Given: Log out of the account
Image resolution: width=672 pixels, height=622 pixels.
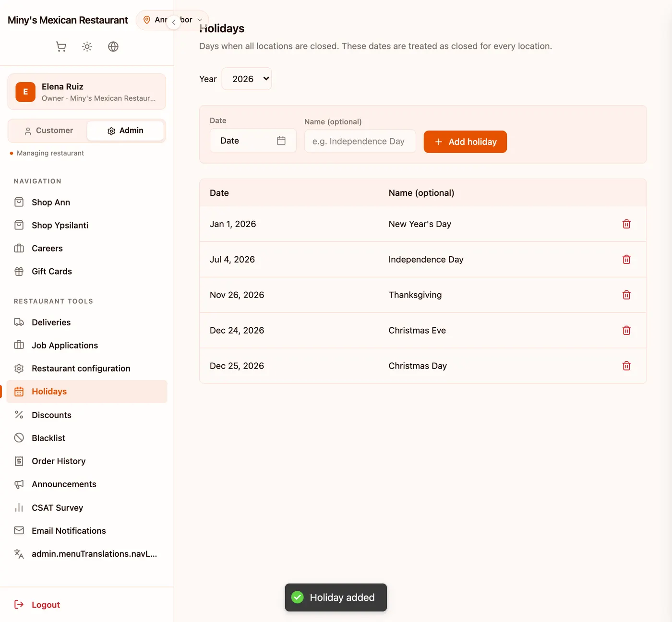Looking at the screenshot, I should pos(37,605).
